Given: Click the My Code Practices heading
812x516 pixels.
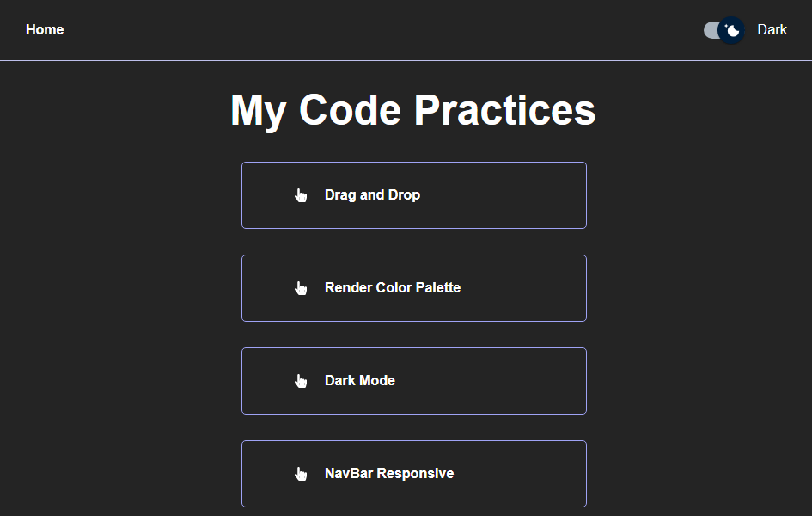Looking at the screenshot, I should coord(412,109).
